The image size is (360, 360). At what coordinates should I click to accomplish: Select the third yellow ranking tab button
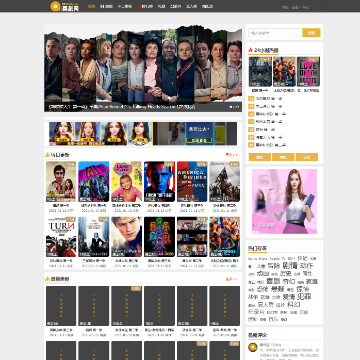(x=307, y=157)
